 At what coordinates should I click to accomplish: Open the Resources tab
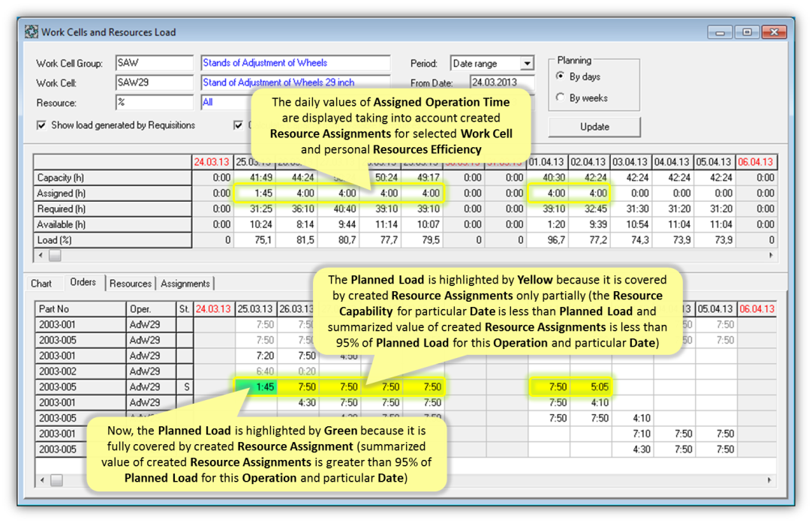click(x=131, y=283)
